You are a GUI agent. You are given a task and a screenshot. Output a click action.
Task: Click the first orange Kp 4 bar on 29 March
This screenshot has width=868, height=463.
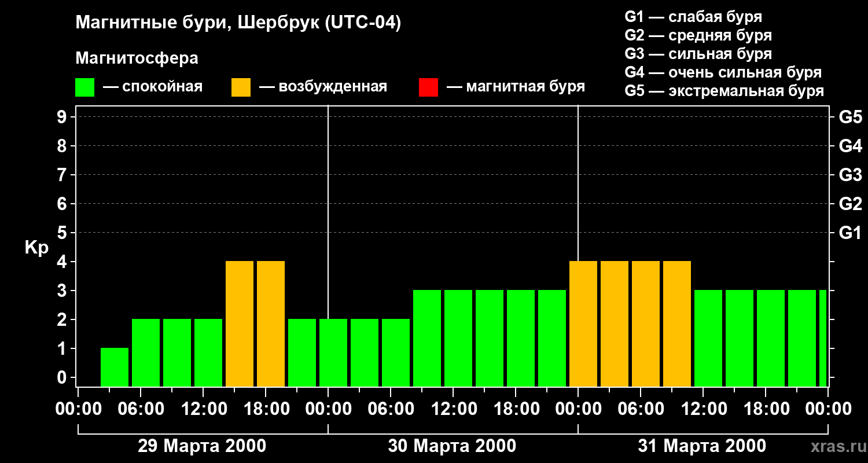coord(240,324)
